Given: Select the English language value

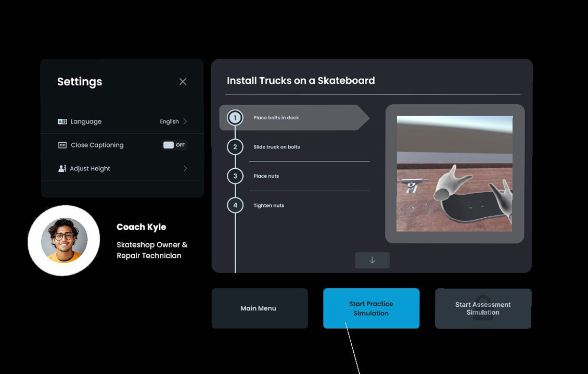Looking at the screenshot, I should click(169, 122).
